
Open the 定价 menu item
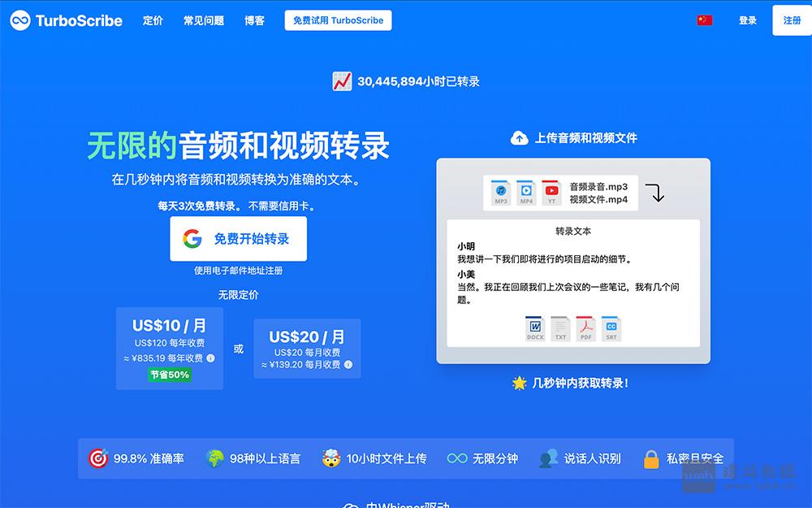pos(152,20)
